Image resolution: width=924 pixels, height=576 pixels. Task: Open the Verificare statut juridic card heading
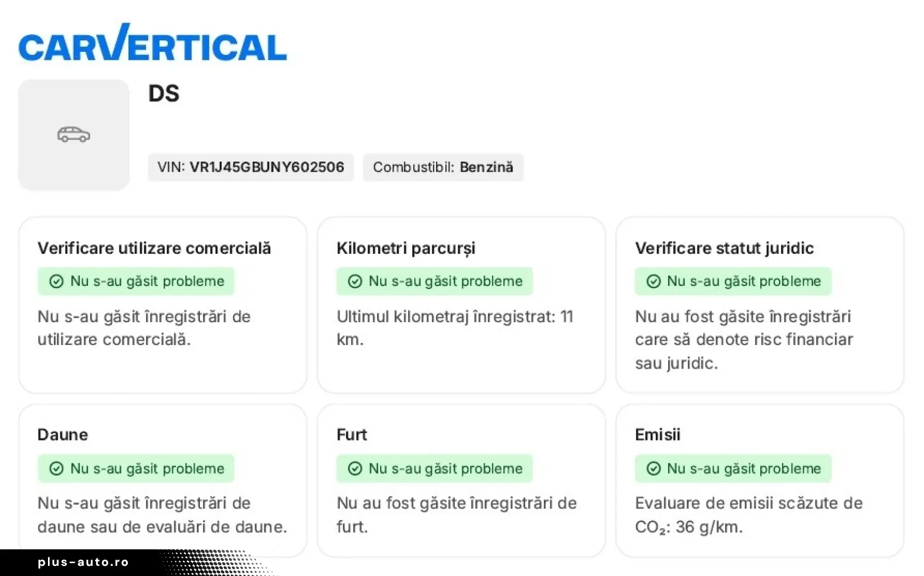pos(724,249)
